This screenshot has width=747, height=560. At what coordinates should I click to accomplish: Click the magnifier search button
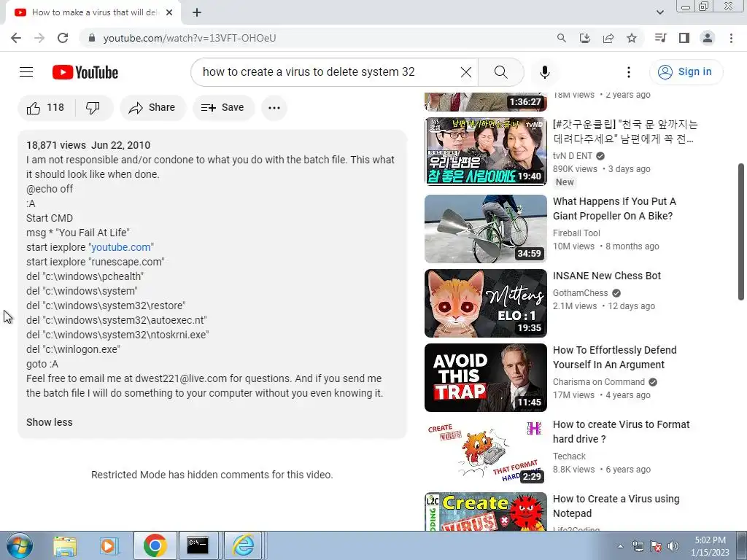tap(500, 72)
